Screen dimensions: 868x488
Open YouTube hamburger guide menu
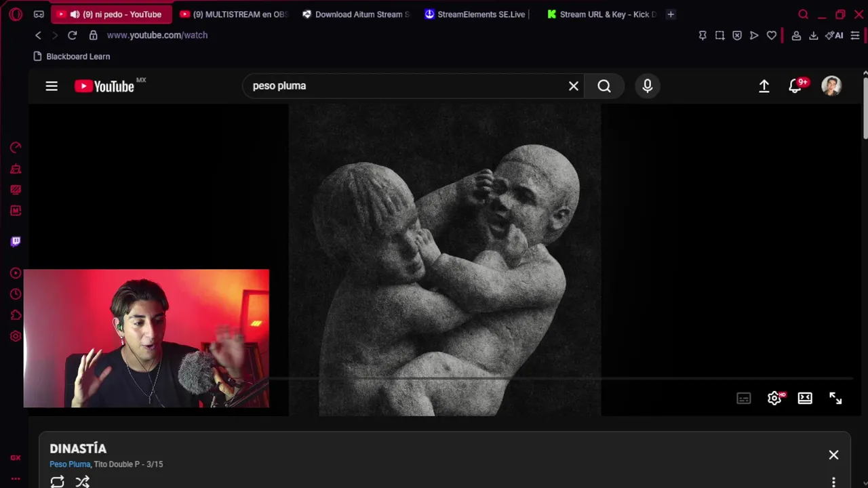pyautogui.click(x=52, y=86)
